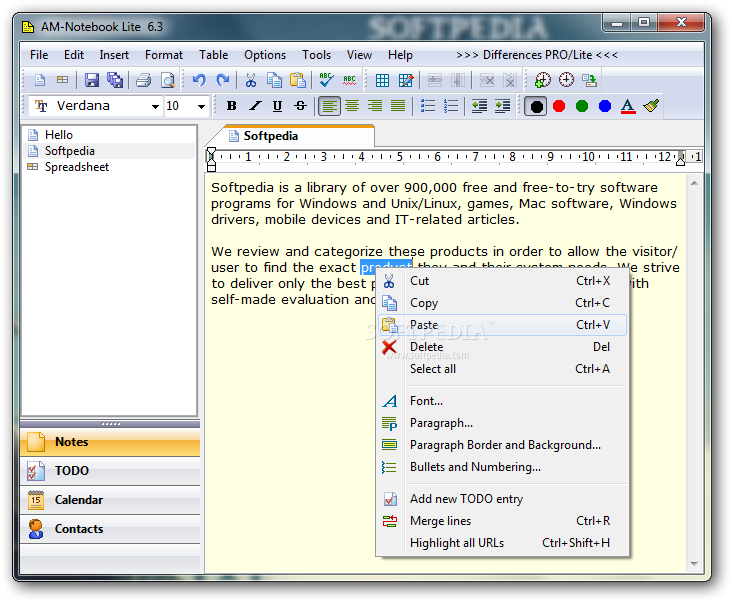Toggle Underline formatting
Viewport: 732px width, 602px height.
(277, 106)
